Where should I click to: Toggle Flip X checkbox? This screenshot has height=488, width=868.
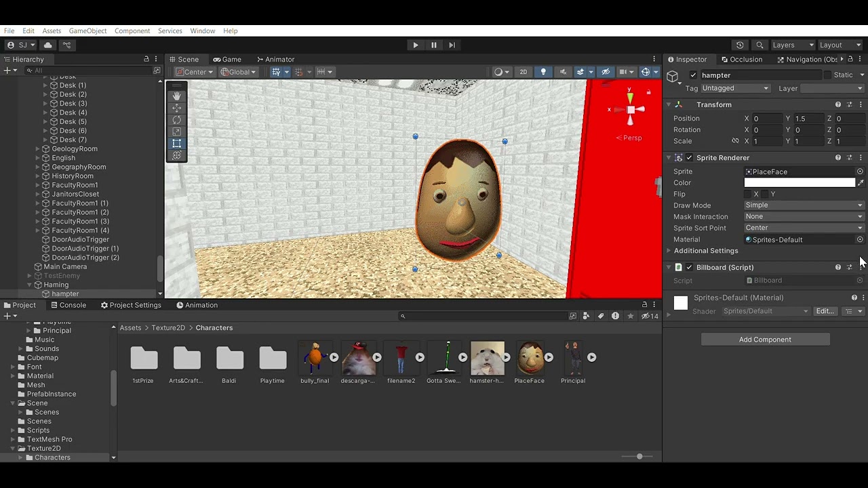(x=748, y=195)
